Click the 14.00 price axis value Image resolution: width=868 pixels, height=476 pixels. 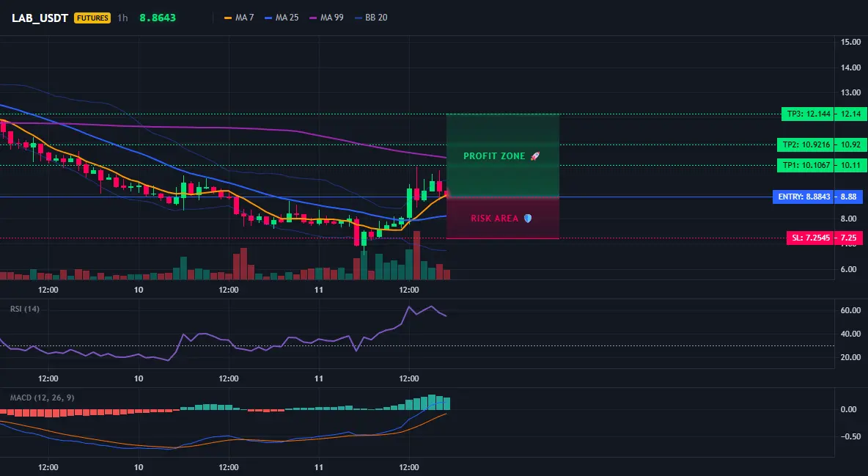851,67
